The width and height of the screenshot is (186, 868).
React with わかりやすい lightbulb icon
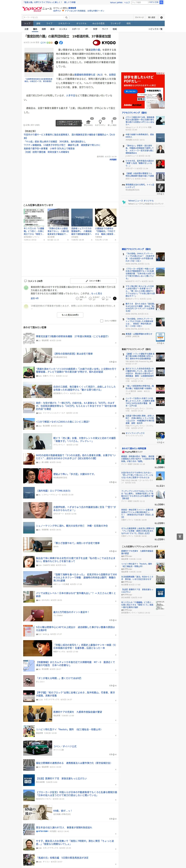tap(100, 122)
